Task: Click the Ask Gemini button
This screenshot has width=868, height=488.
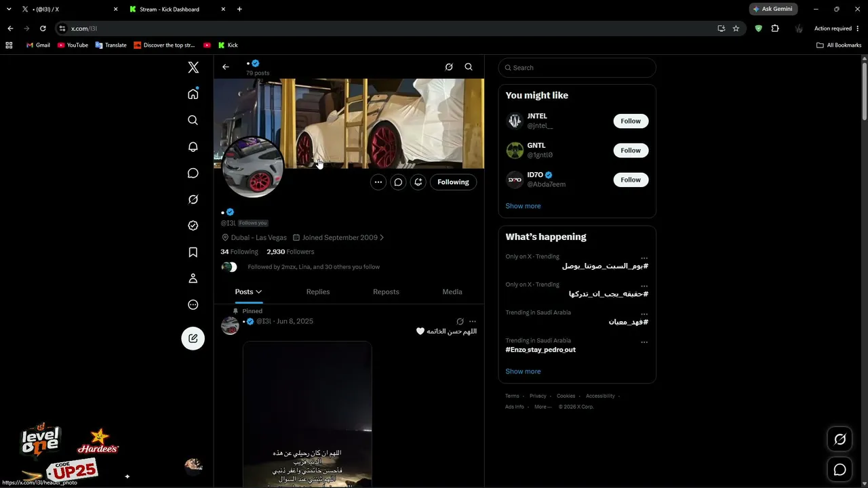Action: (772, 9)
